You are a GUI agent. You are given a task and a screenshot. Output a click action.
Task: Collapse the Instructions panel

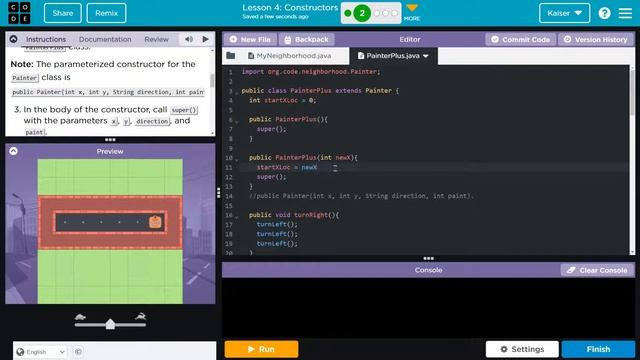pyautogui.click(x=13, y=39)
